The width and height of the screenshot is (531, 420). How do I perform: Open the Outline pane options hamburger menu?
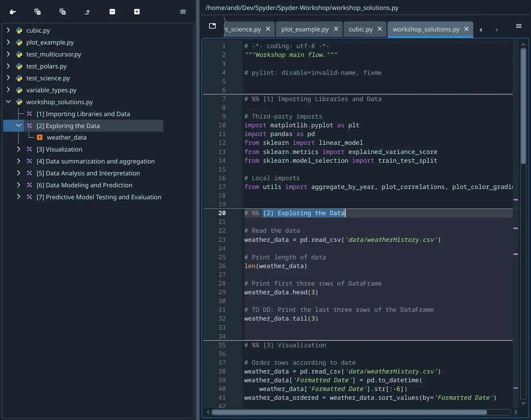pos(183,12)
